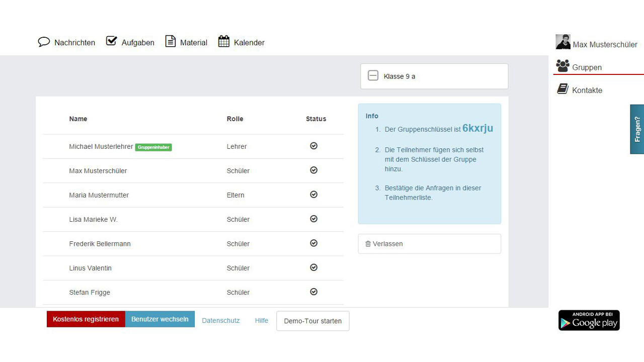Expand the Fragen? side tab
644x362 pixels.
point(637,129)
